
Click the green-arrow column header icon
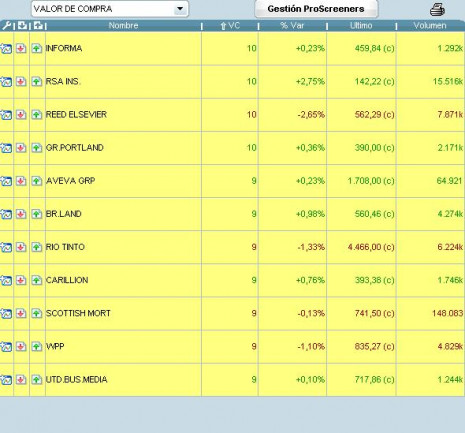pyautogui.click(x=38, y=26)
